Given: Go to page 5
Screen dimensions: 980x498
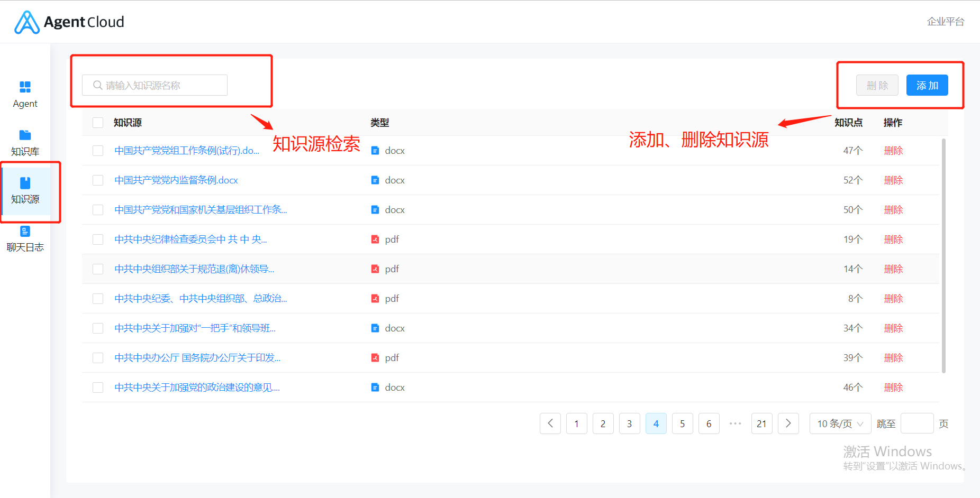Looking at the screenshot, I should [x=683, y=423].
